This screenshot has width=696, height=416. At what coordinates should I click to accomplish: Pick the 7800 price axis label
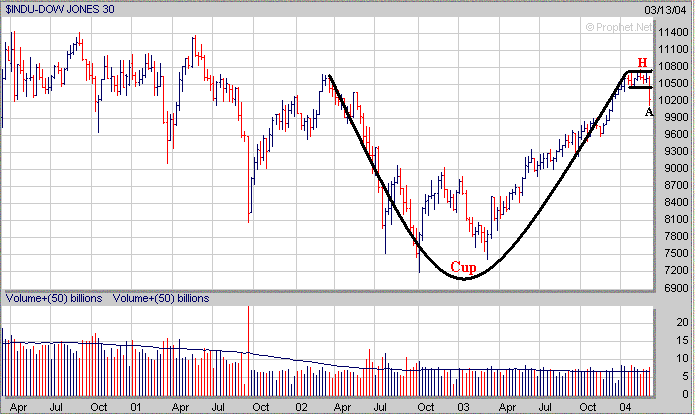pos(676,236)
